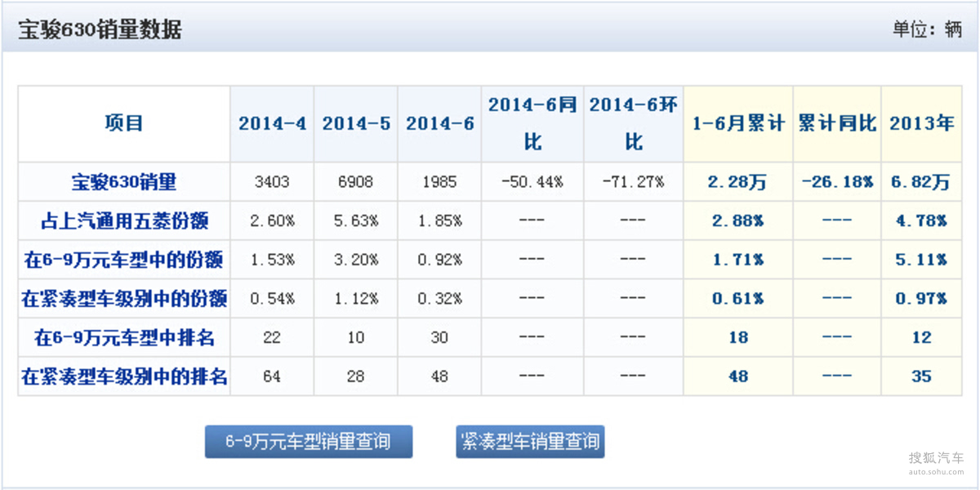
Task: Click the 6-9万元车型销量查询 button
Action: click(x=308, y=442)
